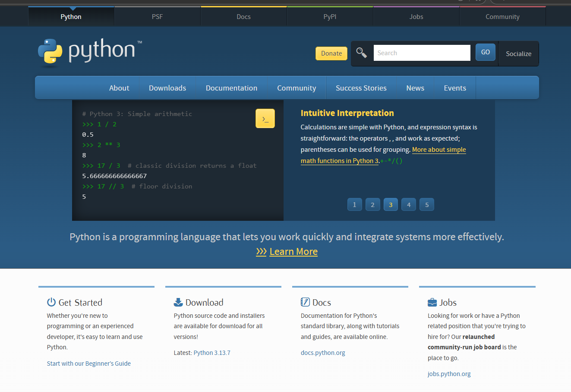This screenshot has width=571, height=392.
Task: Open the Events menu
Action: pos(455,88)
